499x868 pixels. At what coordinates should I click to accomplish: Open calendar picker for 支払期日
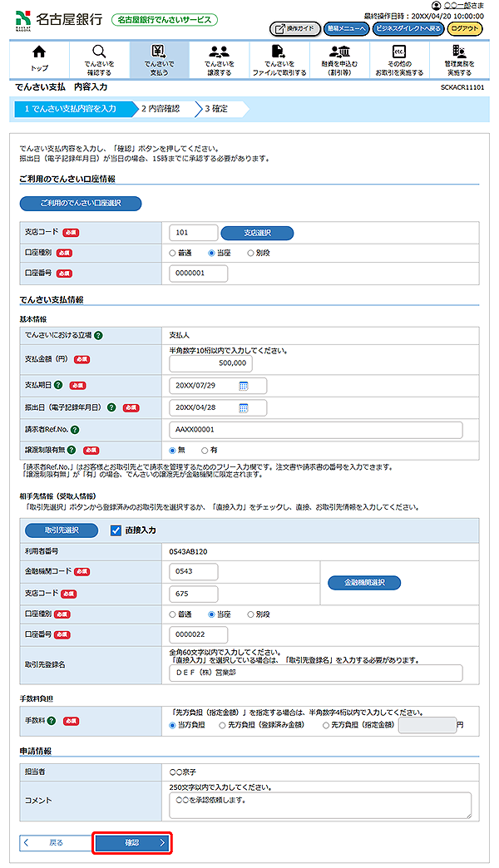pyautogui.click(x=244, y=386)
